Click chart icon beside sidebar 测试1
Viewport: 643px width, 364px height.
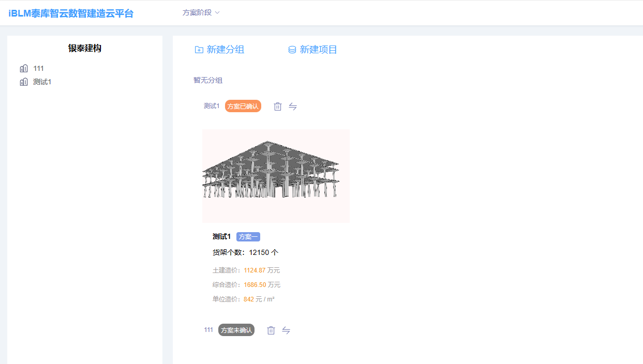[x=24, y=82]
